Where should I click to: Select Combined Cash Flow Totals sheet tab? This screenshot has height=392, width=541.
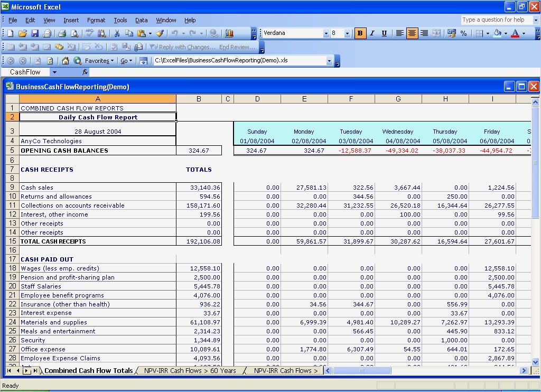click(x=88, y=371)
